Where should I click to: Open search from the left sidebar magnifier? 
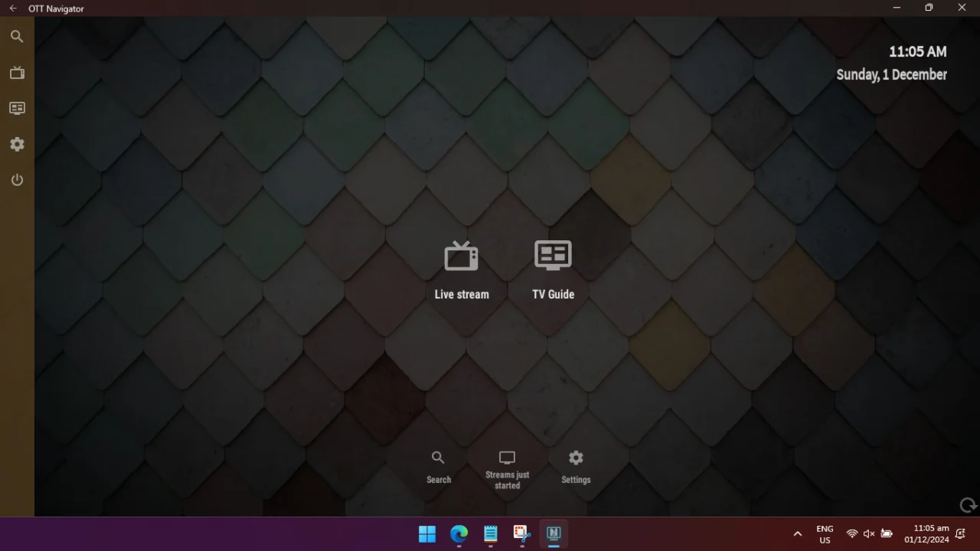click(17, 37)
